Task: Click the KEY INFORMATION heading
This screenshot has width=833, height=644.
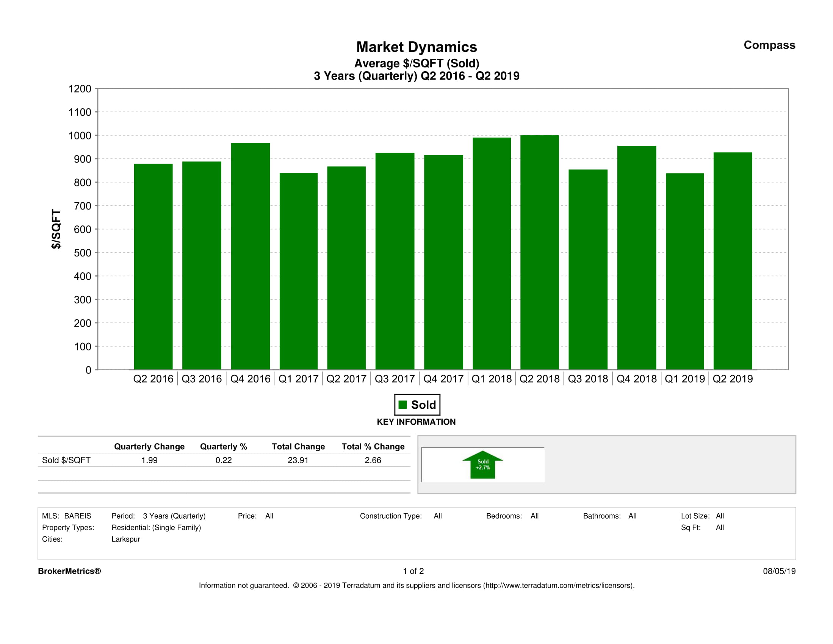Action: 416,422
